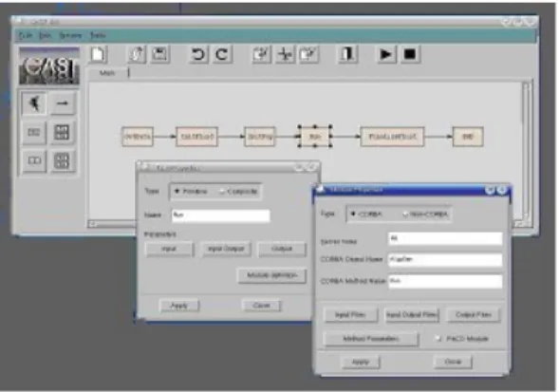
Task: Click Output parameters button in Task Properties
Action: pyautogui.click(x=282, y=249)
